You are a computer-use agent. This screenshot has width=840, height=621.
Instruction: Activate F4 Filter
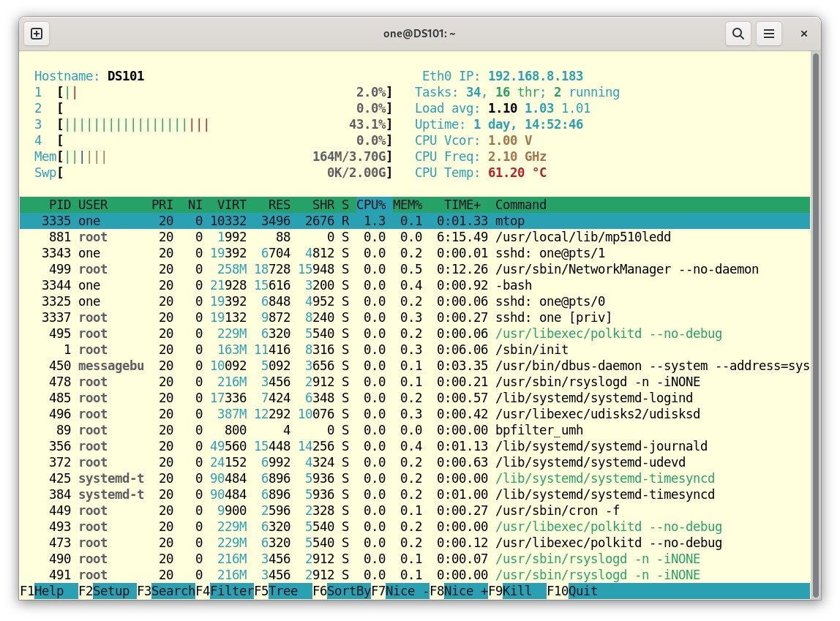225,591
